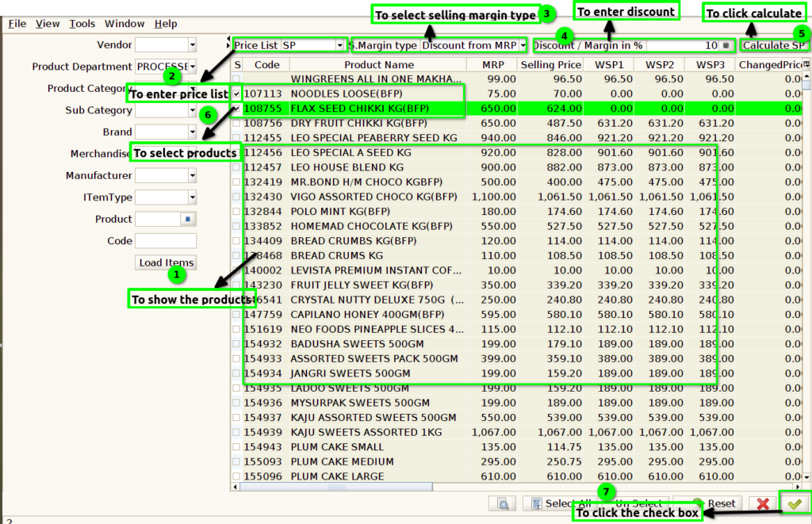Tick the checkbox for MR.BOND H/M CHOCO KGBFP)
The height and width of the screenshot is (524, 812).
tap(236, 182)
